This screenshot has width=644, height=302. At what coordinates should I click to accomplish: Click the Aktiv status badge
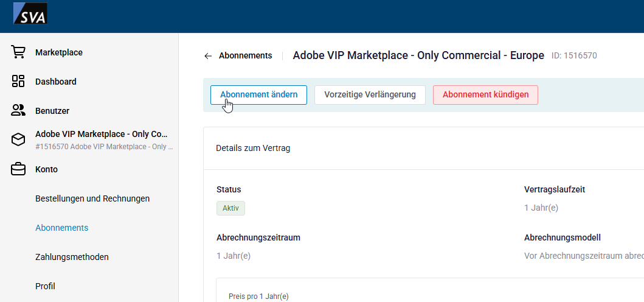pyautogui.click(x=231, y=208)
